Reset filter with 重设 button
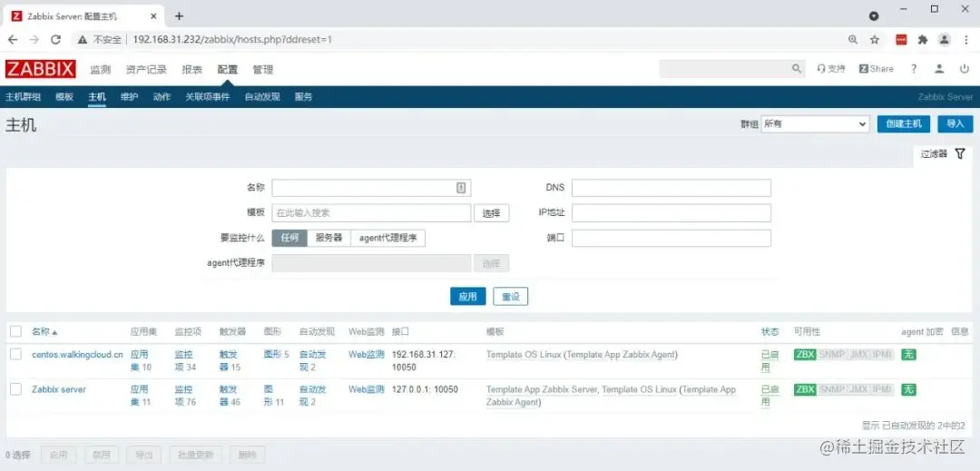 511,297
